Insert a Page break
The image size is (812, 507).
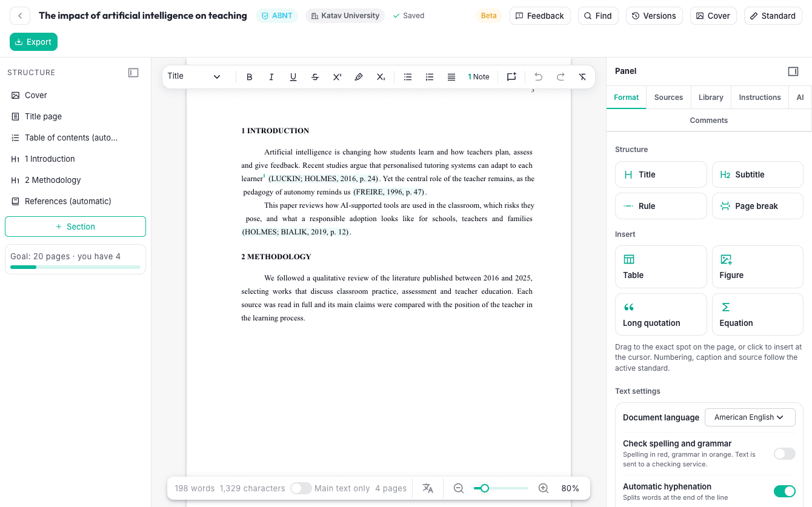coord(757,206)
